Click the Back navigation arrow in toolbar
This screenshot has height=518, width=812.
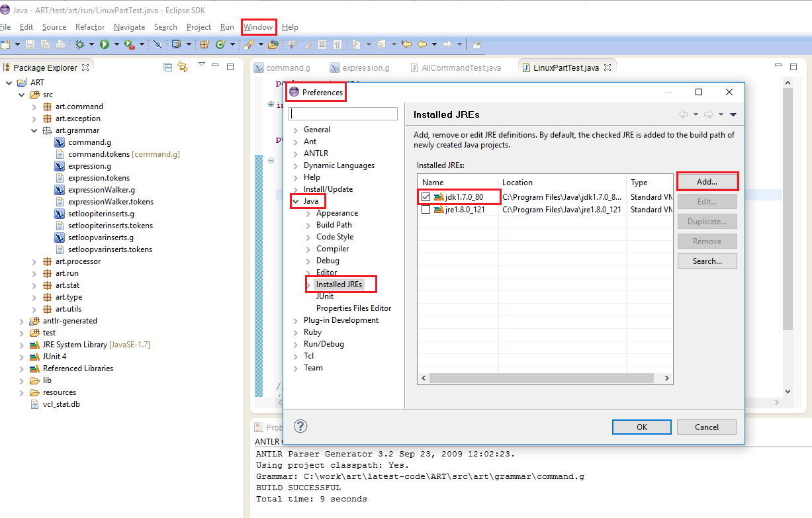[x=422, y=44]
